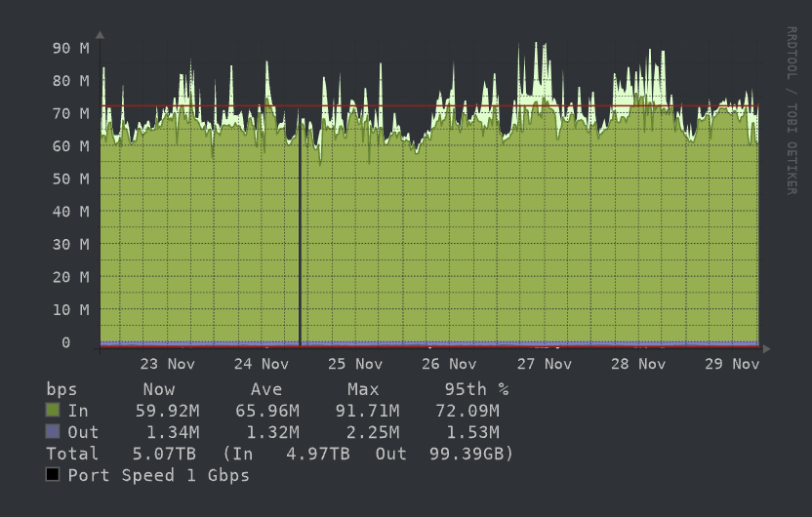Click the 90 M y-axis label
The height and width of the screenshot is (517, 812).
[70, 48]
